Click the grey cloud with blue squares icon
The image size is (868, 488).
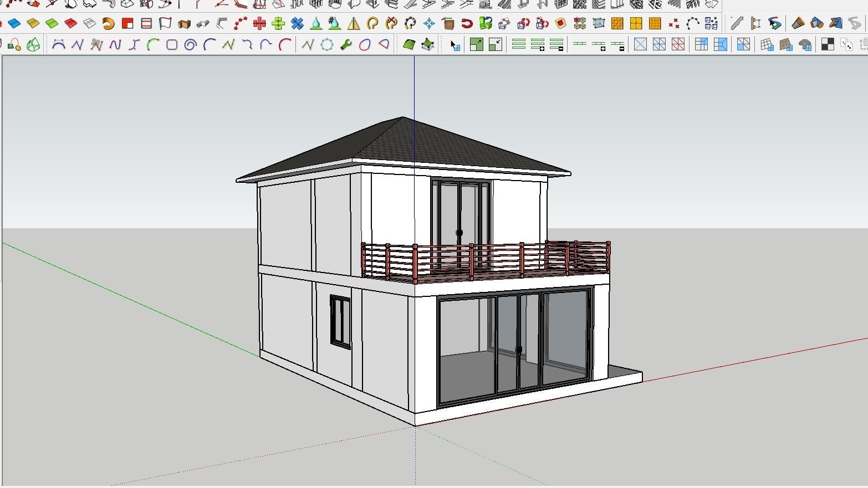pyautogui.click(x=805, y=44)
